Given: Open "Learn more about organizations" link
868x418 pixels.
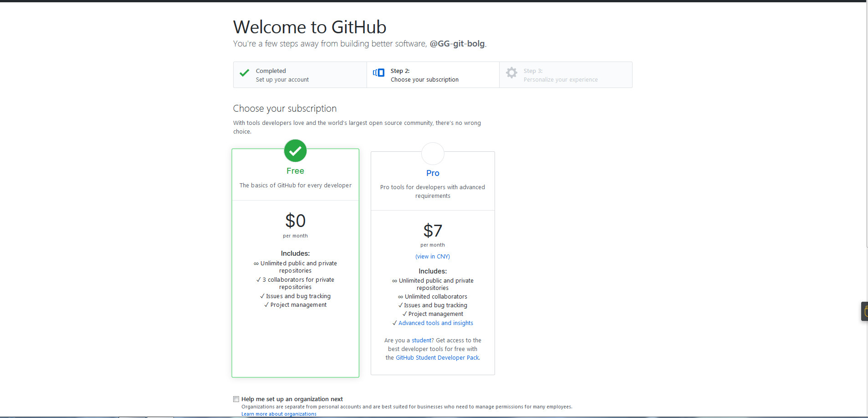Looking at the screenshot, I should click(x=279, y=414).
